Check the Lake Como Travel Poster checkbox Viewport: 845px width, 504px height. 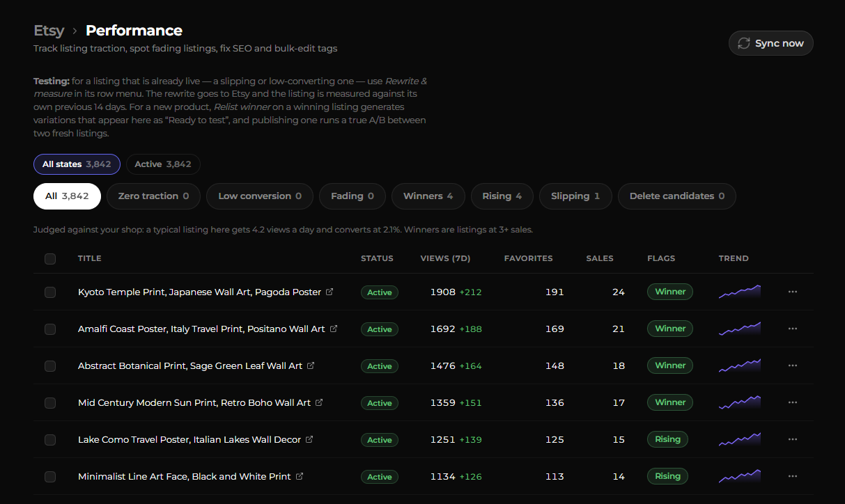coord(50,440)
